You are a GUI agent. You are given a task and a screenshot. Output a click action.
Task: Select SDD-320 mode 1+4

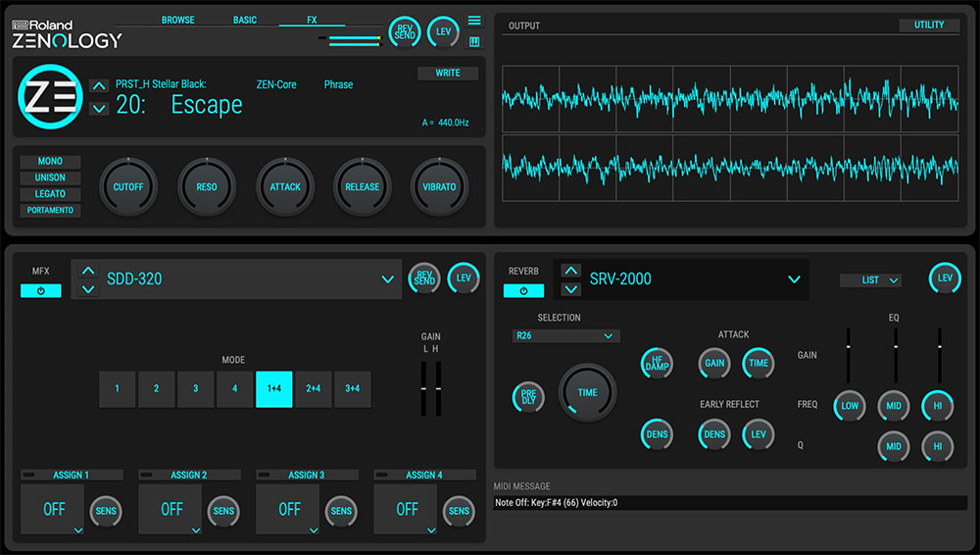click(x=273, y=388)
